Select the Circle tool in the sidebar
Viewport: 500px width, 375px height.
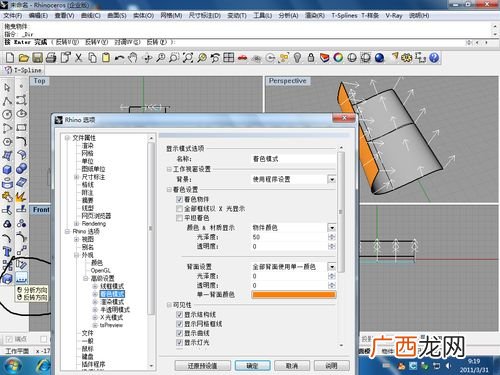point(7,114)
